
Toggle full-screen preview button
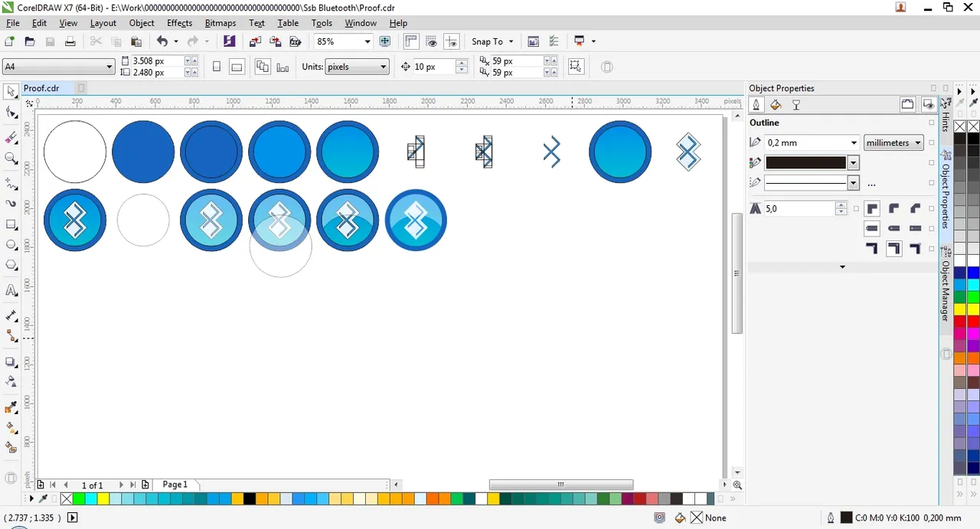385,41
